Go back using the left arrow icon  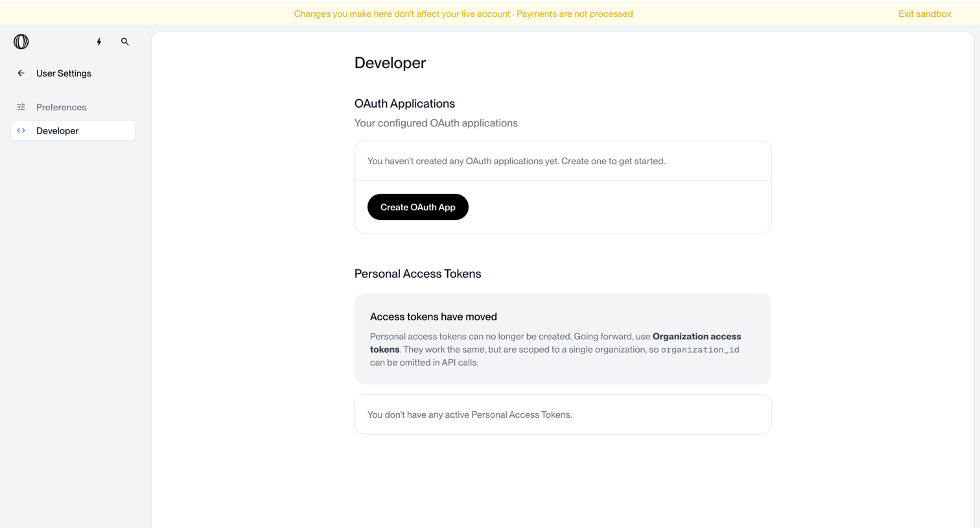point(21,73)
